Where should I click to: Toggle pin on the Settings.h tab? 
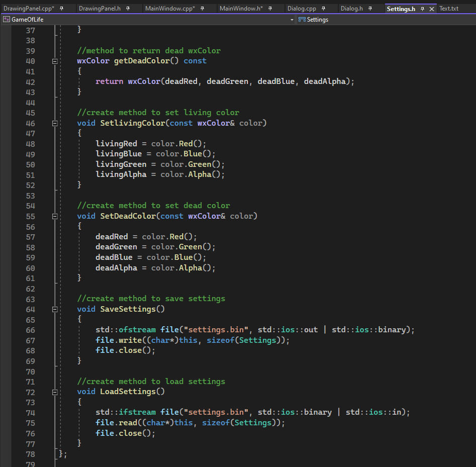tap(422, 9)
